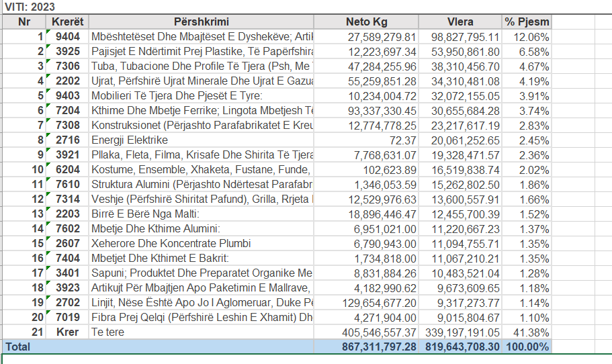612x364 pixels.
Task: Select the '% Pjesm' header cell
Action: (527, 21)
